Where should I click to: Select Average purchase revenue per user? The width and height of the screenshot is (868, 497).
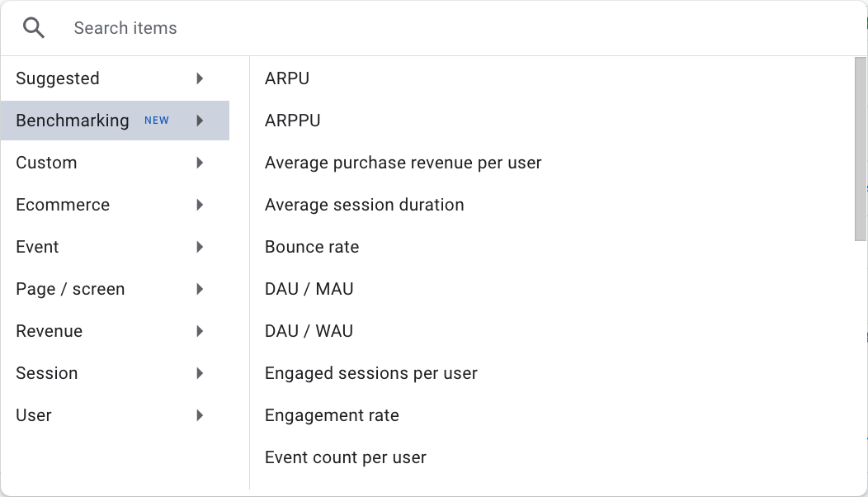[403, 163]
